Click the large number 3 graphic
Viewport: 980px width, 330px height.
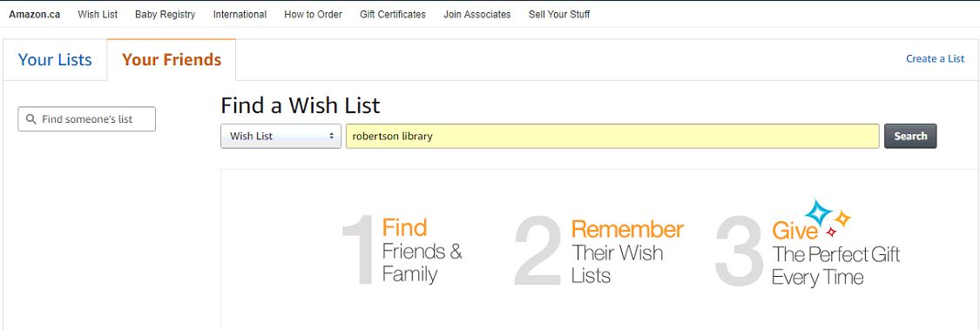[740, 250]
